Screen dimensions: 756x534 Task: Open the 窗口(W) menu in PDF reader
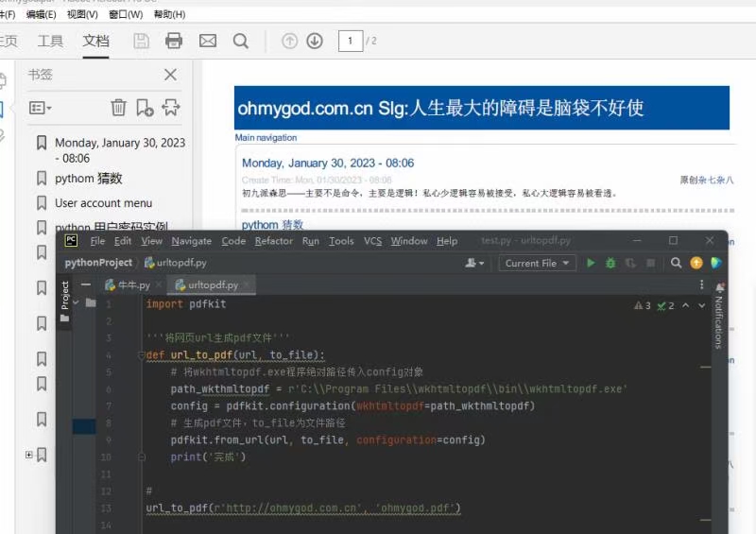click(126, 14)
